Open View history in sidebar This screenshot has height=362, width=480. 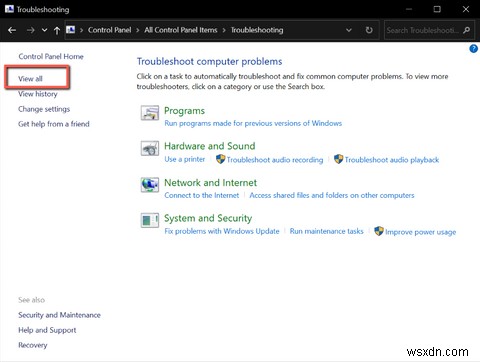pyautogui.click(x=38, y=94)
